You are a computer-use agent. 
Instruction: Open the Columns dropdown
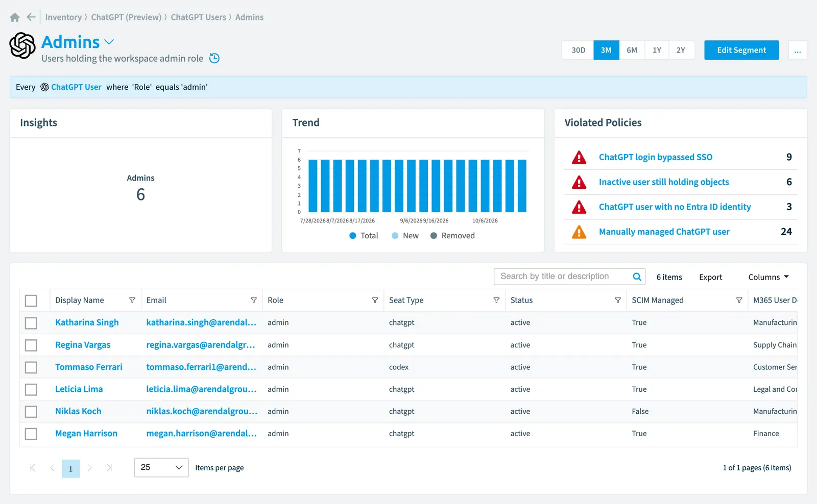[768, 277]
